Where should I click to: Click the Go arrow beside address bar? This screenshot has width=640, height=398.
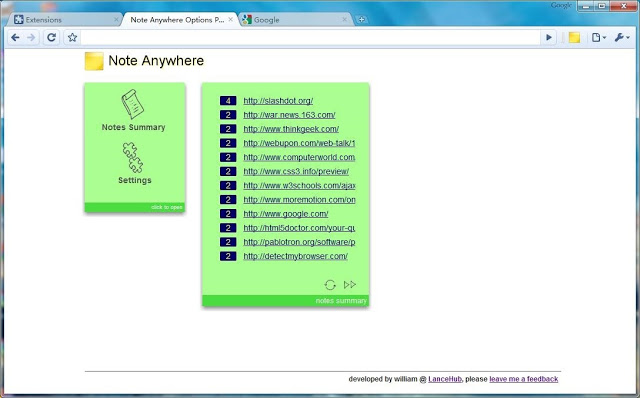pos(549,38)
